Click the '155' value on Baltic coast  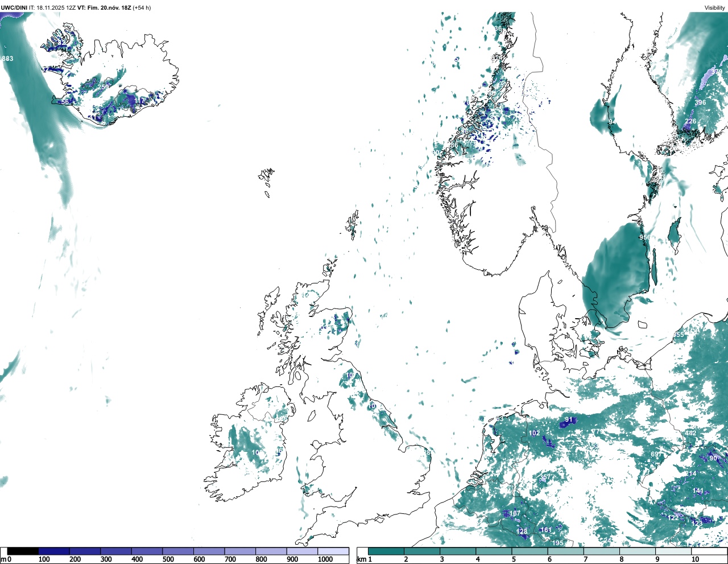point(679,335)
